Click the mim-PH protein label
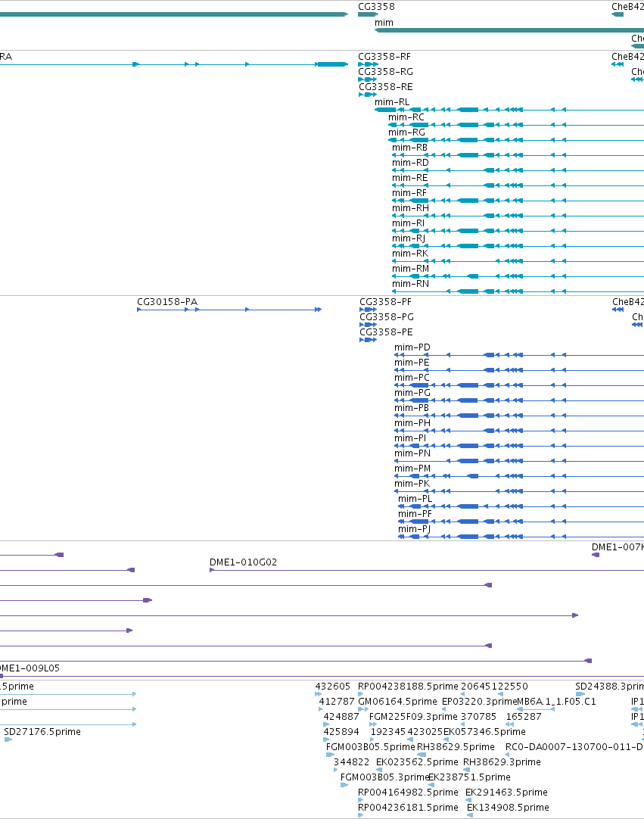This screenshot has width=644, height=819. point(412,423)
